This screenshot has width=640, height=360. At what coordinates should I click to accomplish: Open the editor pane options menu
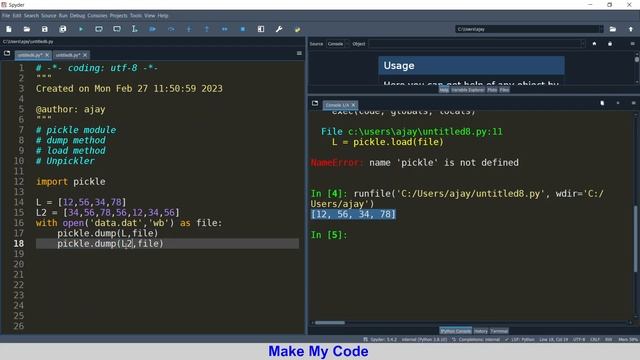pos(299,53)
